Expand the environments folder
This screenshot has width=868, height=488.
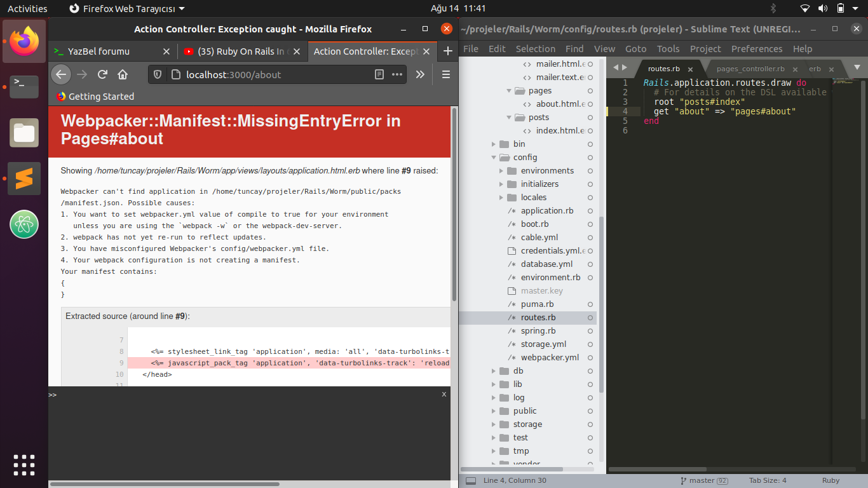501,171
